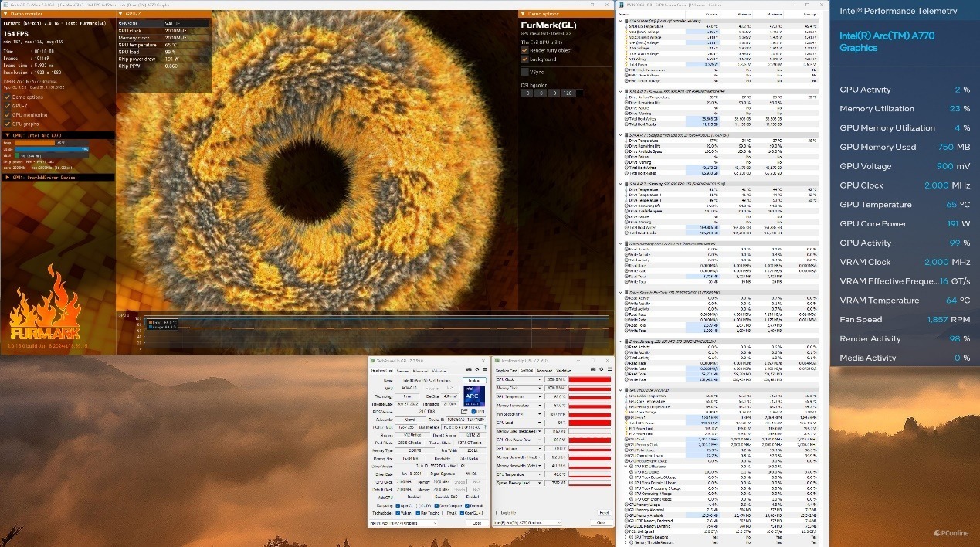Select the Validation tab in sensors window

point(563,371)
